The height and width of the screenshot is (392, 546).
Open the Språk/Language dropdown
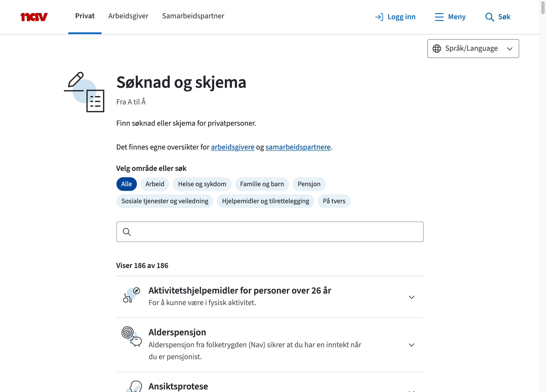473,49
